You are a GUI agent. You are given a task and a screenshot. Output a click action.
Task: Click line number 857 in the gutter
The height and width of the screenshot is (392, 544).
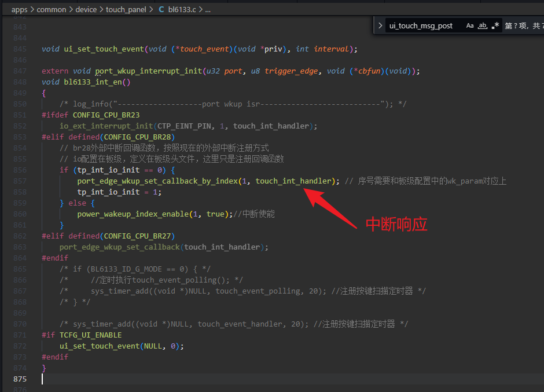[x=20, y=181]
